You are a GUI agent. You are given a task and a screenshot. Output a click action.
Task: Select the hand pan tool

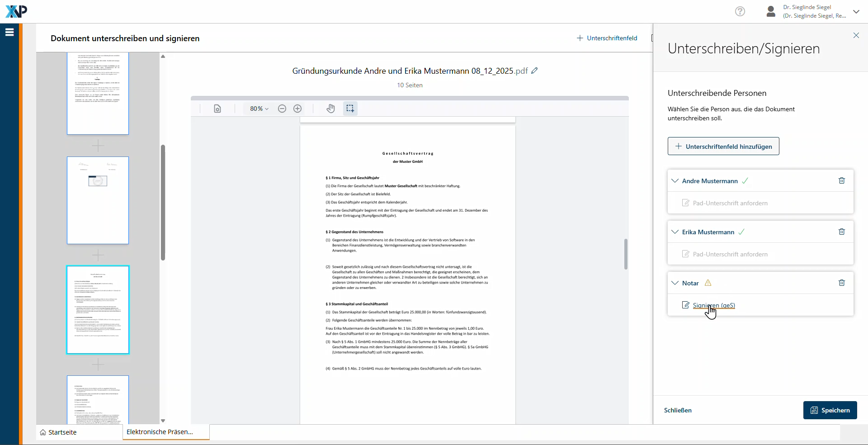pos(331,109)
